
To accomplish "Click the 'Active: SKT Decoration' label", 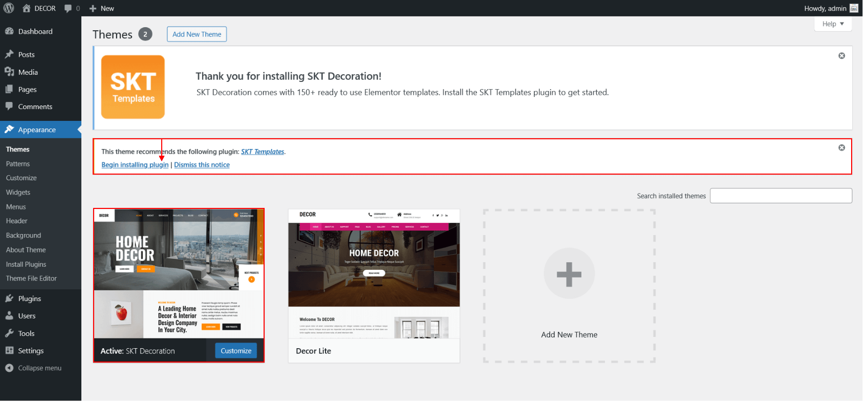I will coord(138,351).
